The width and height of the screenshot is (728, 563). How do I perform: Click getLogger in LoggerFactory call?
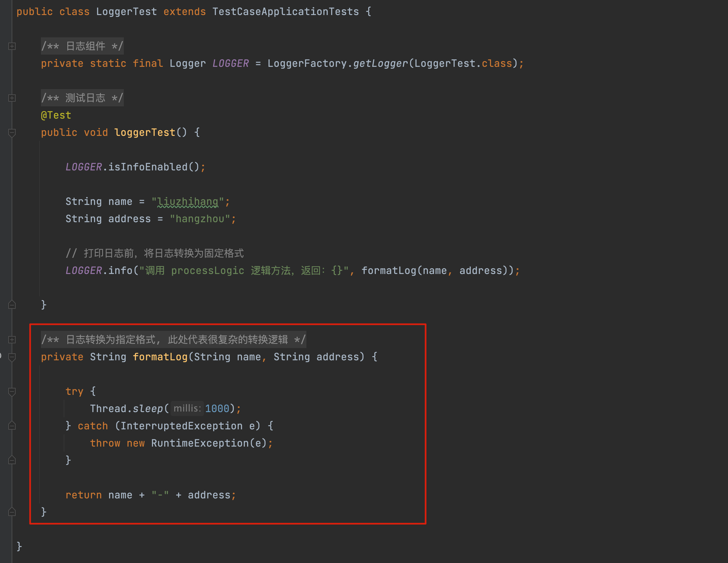pos(380,63)
